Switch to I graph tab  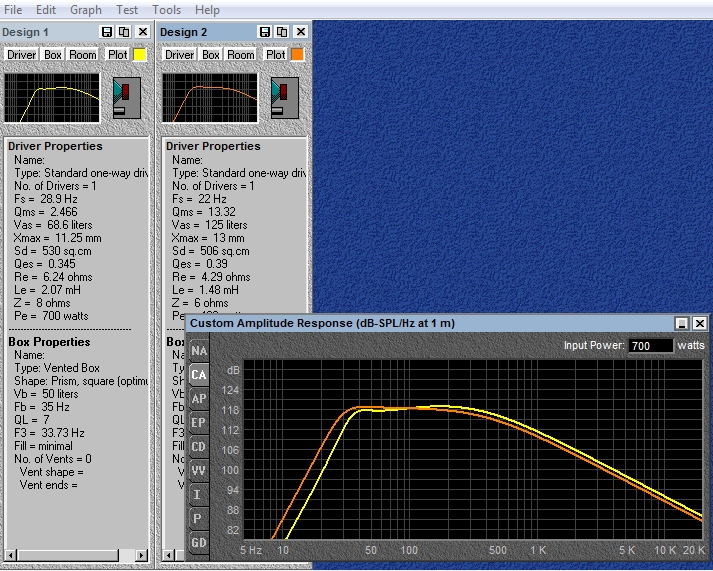coord(199,495)
